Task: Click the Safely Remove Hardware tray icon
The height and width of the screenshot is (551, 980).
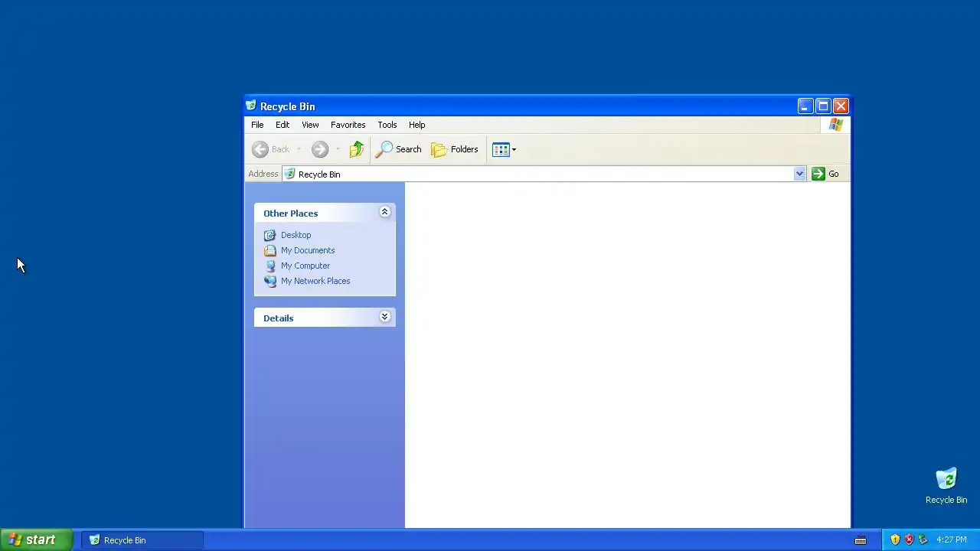Action: coord(923,540)
